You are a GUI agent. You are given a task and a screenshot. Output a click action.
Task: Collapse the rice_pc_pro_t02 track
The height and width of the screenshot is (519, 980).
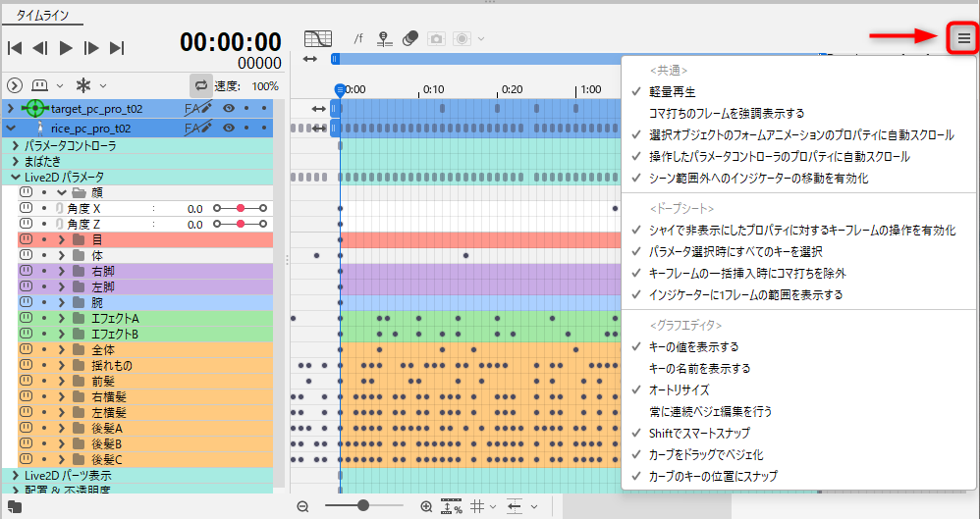point(11,128)
